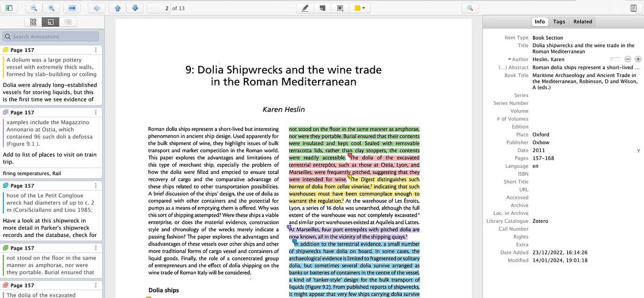Open options menu for first Page 157 annotation
This screenshot has height=298, width=644.
(95, 50)
